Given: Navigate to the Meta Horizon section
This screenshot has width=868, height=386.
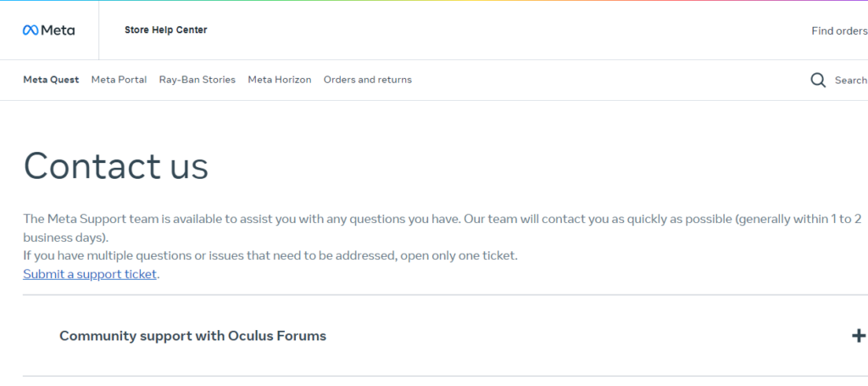Looking at the screenshot, I should [279, 80].
